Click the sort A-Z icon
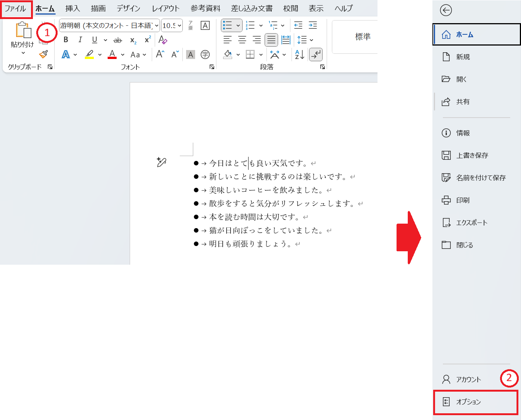The image size is (521, 420). point(299,55)
